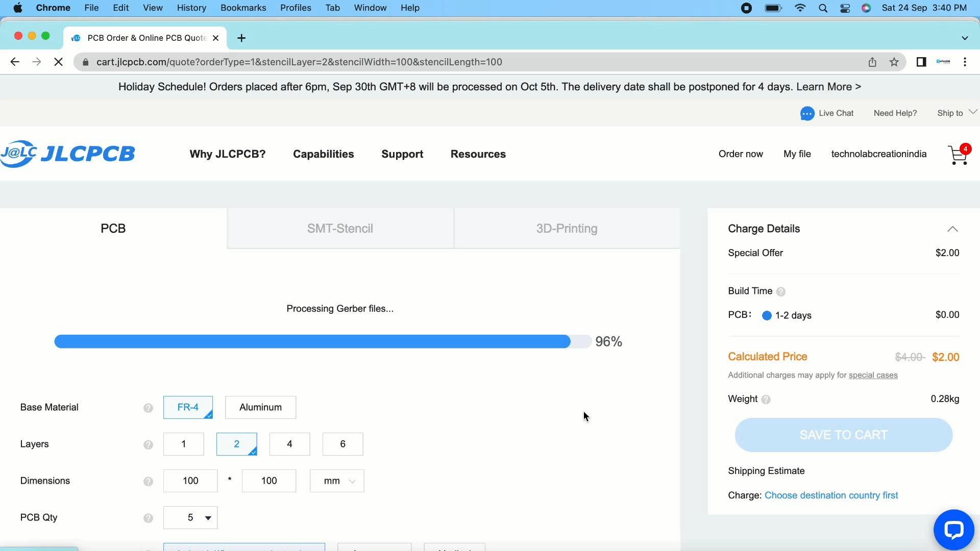
Task: Open the special cases link
Action: pos(873,375)
